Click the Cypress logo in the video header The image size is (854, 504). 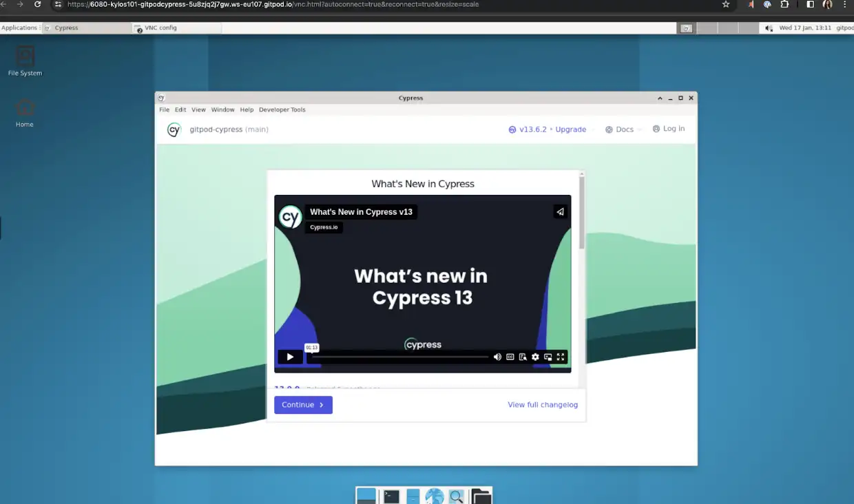pos(290,218)
